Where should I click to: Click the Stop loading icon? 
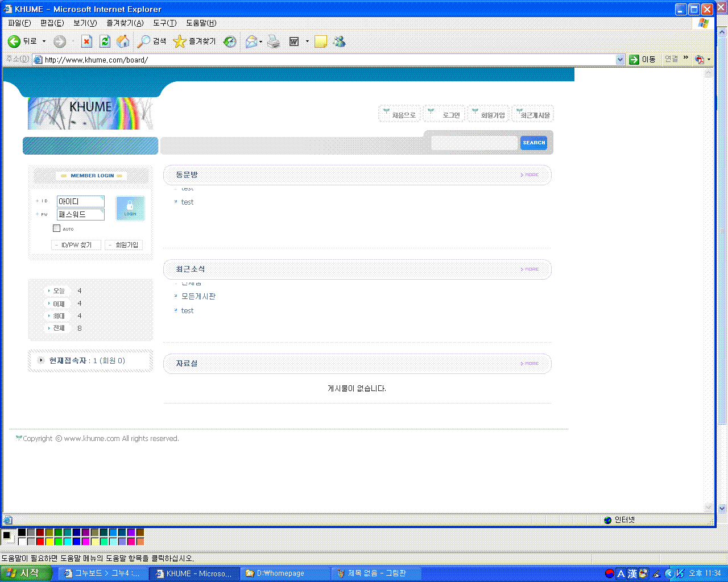86,41
